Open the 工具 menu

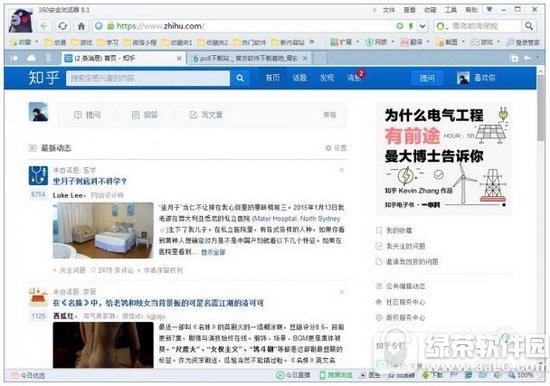pyautogui.click(x=451, y=10)
